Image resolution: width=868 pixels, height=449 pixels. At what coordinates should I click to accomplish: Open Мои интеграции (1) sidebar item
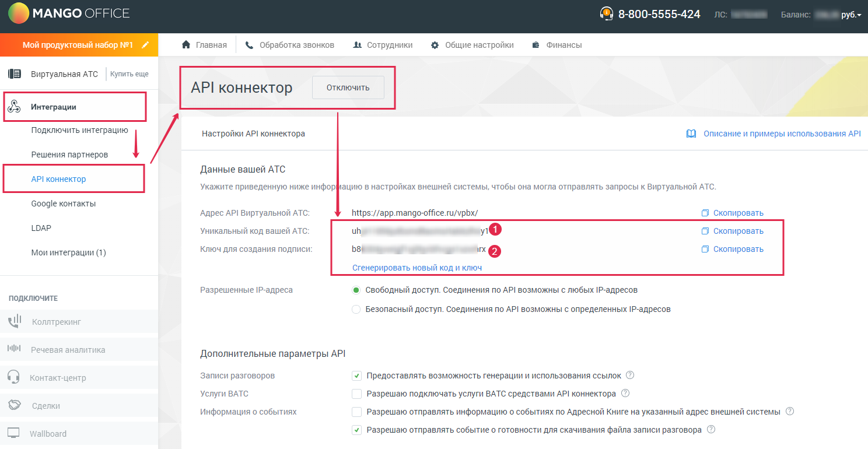pos(69,252)
